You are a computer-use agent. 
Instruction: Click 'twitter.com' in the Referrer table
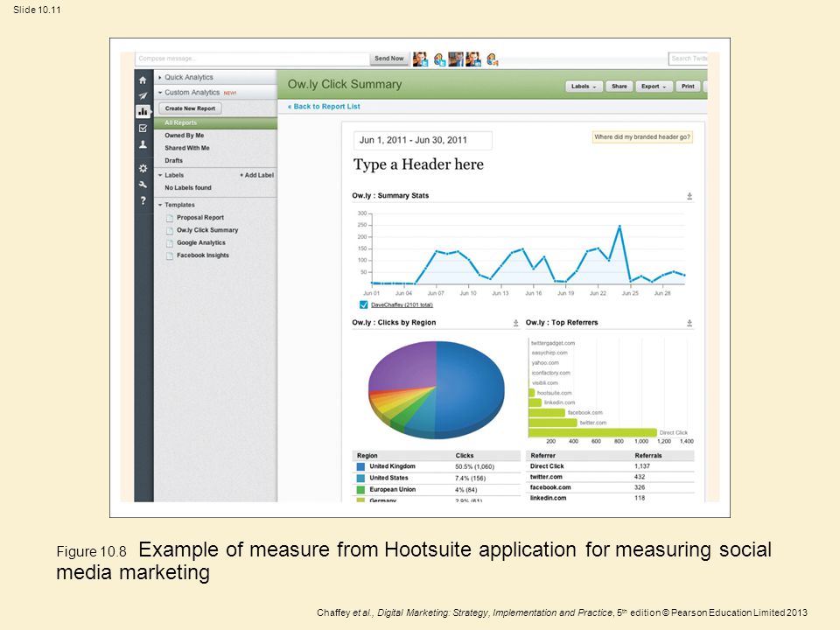click(546, 477)
